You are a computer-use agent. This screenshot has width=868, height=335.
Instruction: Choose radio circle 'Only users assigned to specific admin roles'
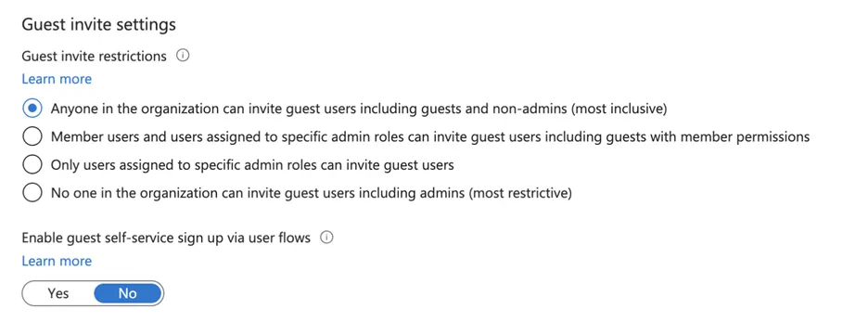32,164
